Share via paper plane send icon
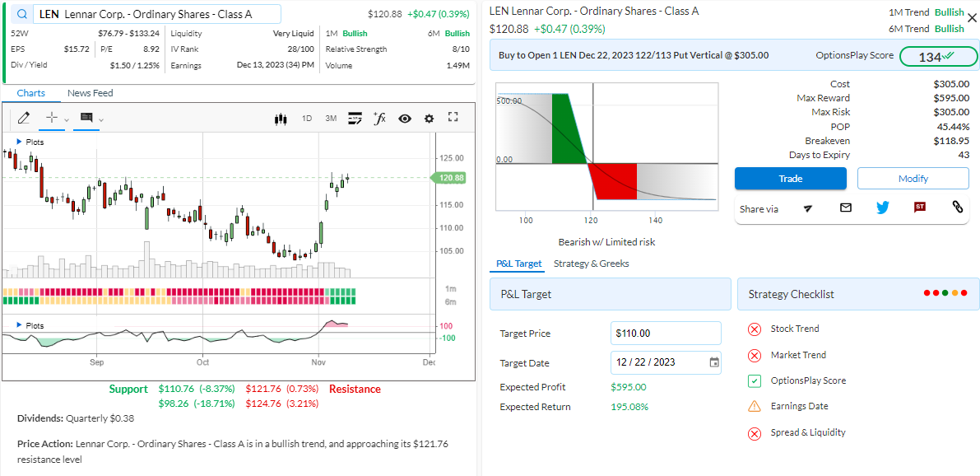980x476 pixels. coord(808,208)
